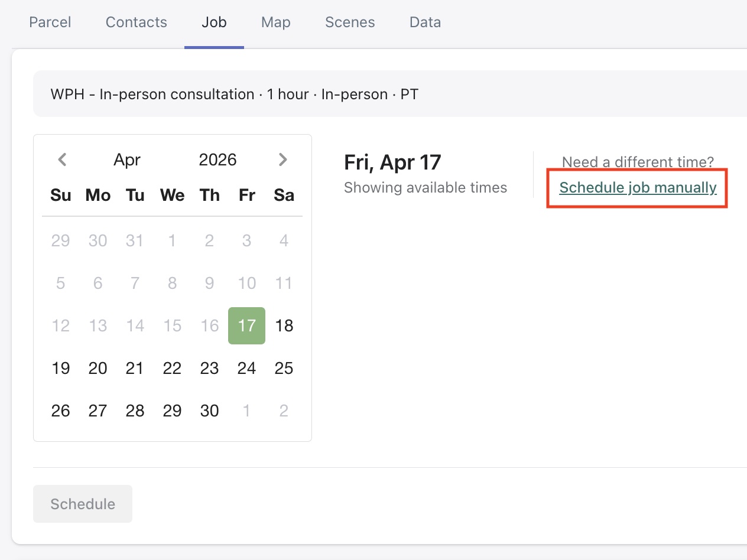Pick April 25 in the calendar
Image resolution: width=747 pixels, height=560 pixels.
[284, 368]
